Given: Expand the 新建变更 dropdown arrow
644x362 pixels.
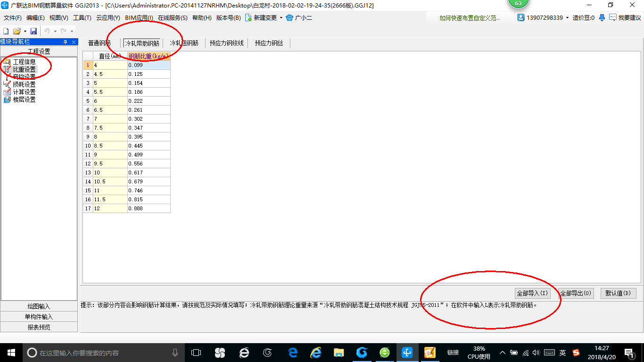Looking at the screenshot, I should (281, 18).
